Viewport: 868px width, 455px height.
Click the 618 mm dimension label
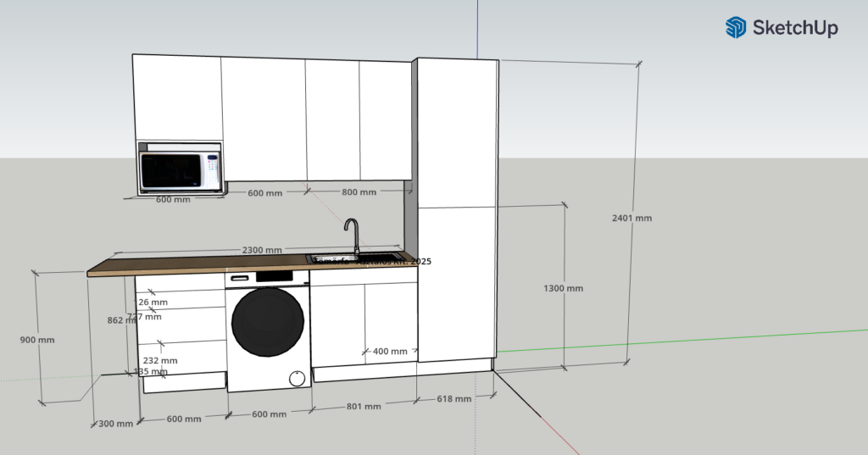tap(454, 399)
